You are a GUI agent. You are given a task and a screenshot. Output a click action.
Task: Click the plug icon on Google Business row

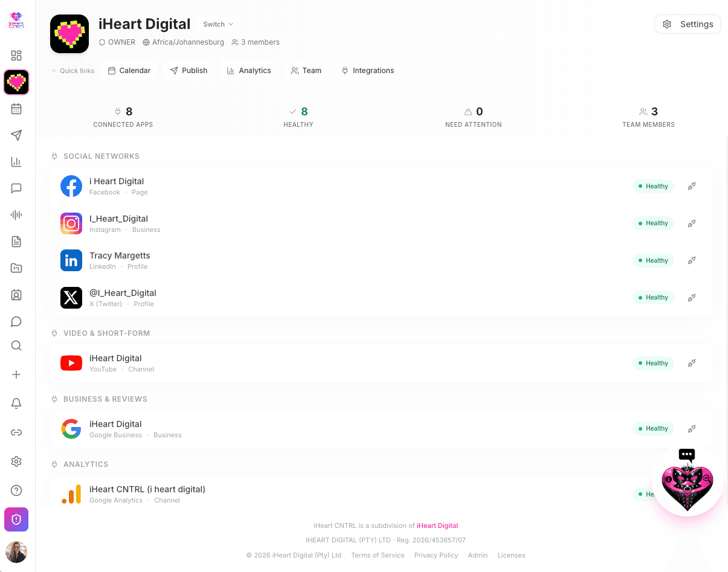[x=692, y=429]
